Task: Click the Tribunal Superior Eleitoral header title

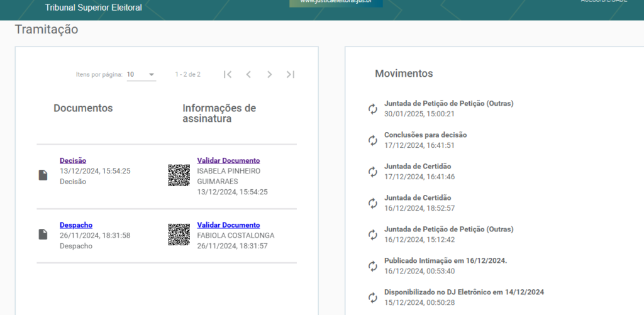Action: (93, 8)
